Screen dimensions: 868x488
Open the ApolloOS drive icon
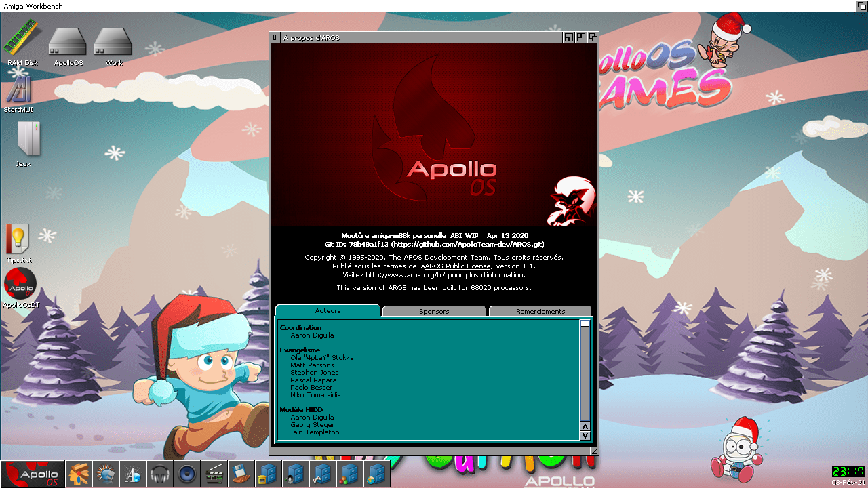[x=68, y=46]
